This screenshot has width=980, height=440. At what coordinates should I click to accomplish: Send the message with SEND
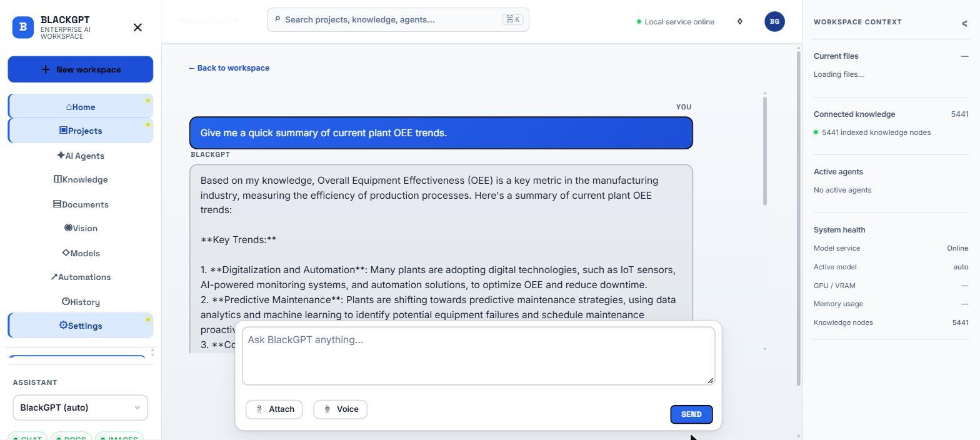coord(691,414)
